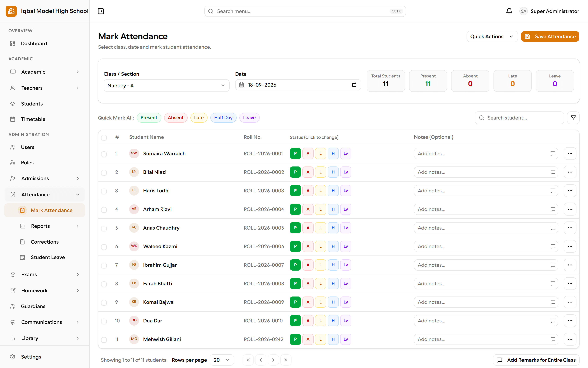Go to the first page of students
Viewport: 588px width, 368px height.
pos(248,360)
